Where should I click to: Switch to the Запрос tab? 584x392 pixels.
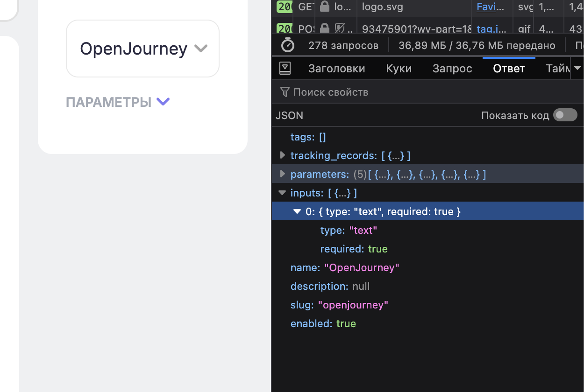click(452, 69)
